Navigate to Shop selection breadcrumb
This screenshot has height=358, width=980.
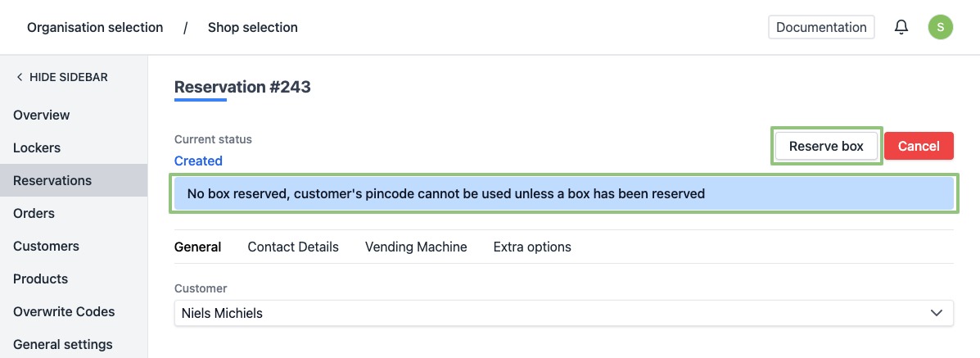252,27
